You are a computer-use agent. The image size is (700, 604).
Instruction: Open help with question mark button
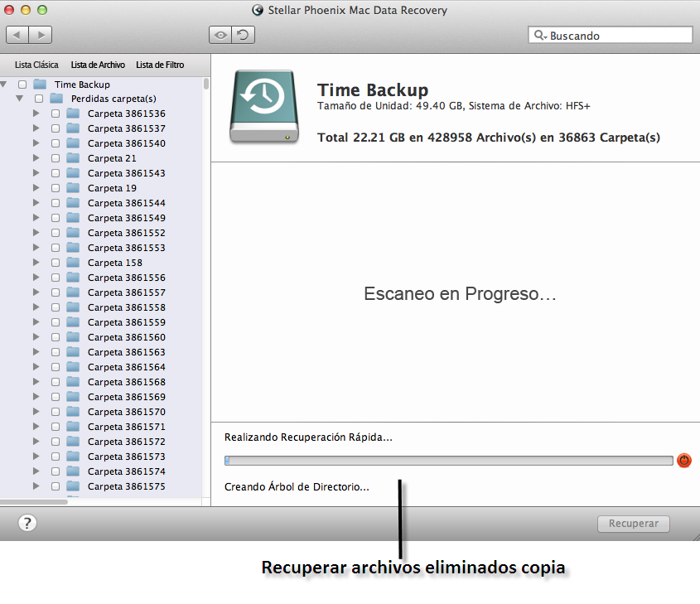tap(27, 523)
